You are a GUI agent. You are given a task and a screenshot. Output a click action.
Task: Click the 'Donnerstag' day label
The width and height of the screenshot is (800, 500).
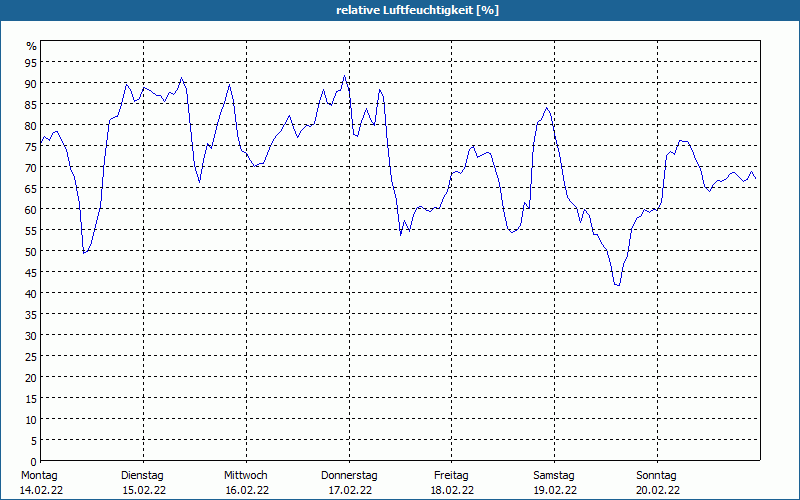tap(349, 476)
